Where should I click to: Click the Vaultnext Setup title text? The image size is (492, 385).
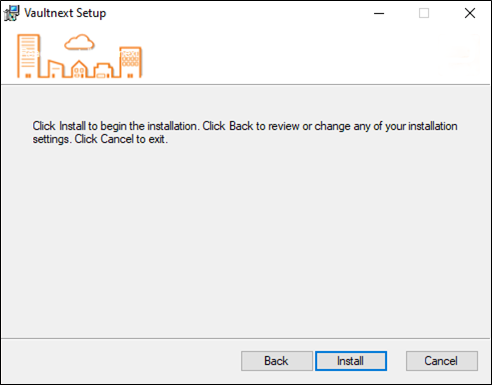(x=65, y=13)
